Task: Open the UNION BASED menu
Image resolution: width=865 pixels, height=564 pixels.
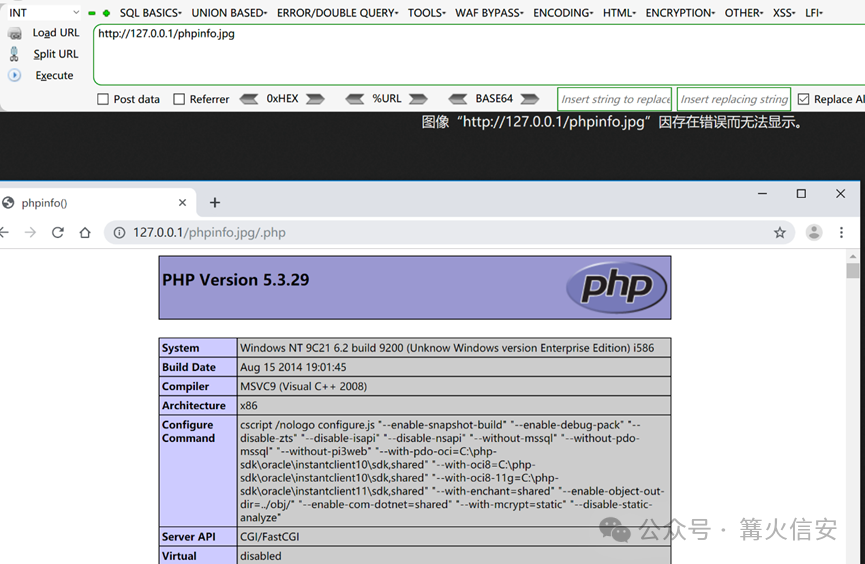Action: click(x=229, y=13)
